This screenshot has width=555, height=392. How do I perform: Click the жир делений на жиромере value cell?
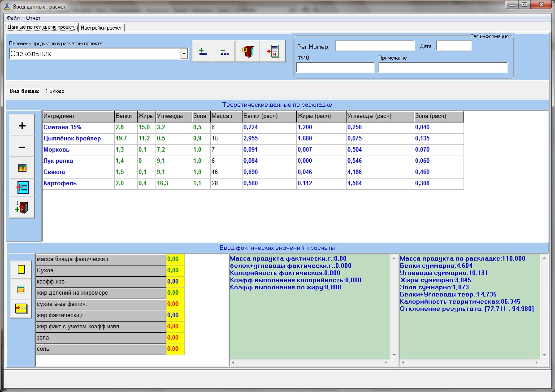pyautogui.click(x=175, y=293)
